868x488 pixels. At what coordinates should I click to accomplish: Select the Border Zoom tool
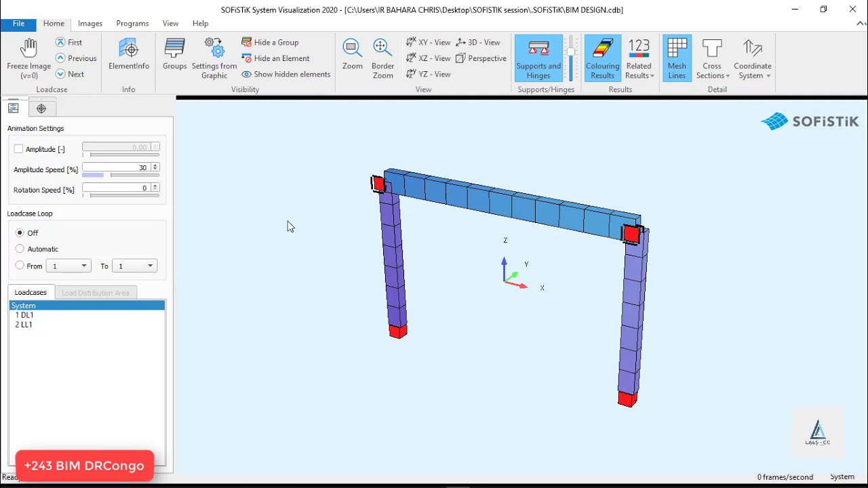[x=382, y=59]
